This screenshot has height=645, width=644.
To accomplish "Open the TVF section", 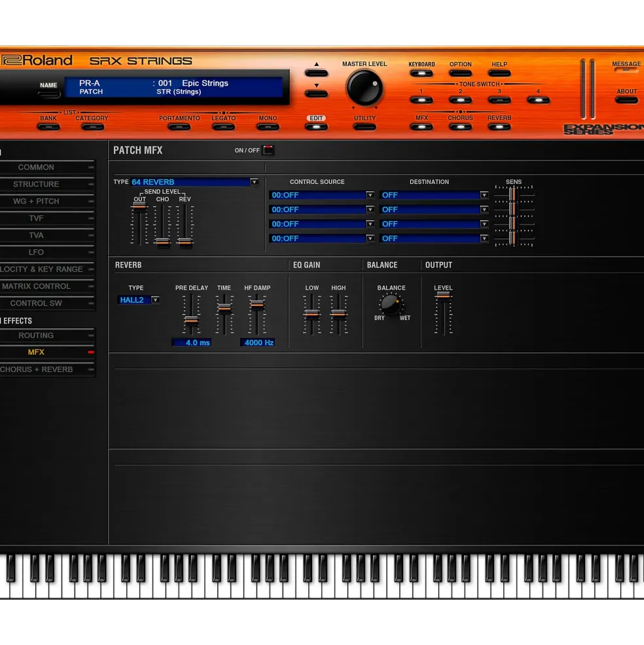I will click(x=47, y=219).
